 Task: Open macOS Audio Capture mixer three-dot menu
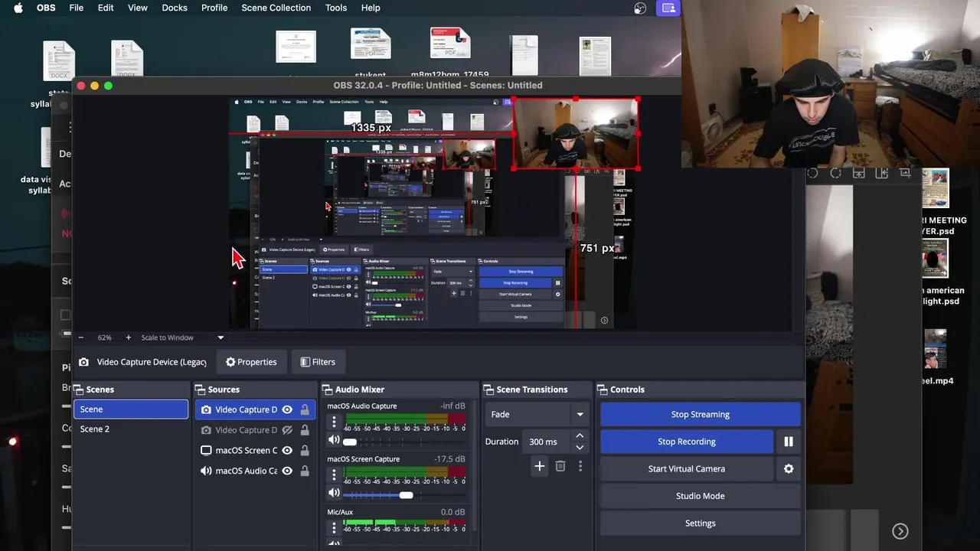tap(333, 422)
